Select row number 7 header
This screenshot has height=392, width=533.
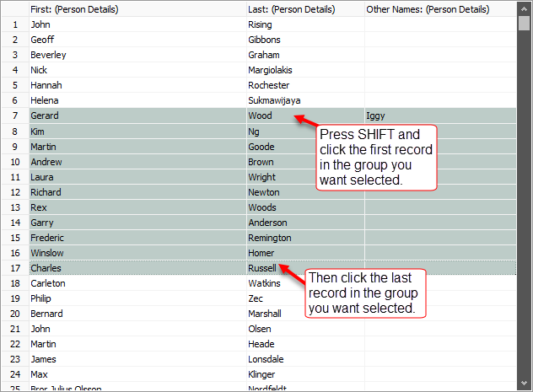click(14, 115)
